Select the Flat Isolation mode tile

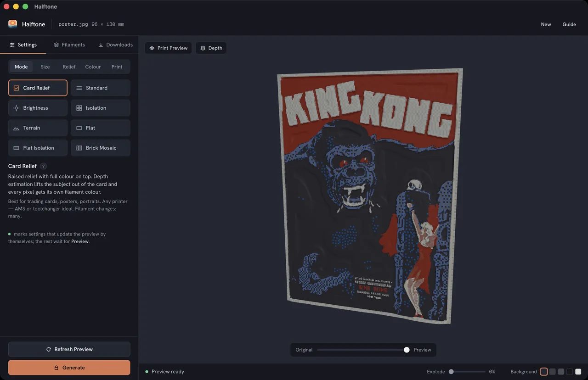(x=38, y=148)
